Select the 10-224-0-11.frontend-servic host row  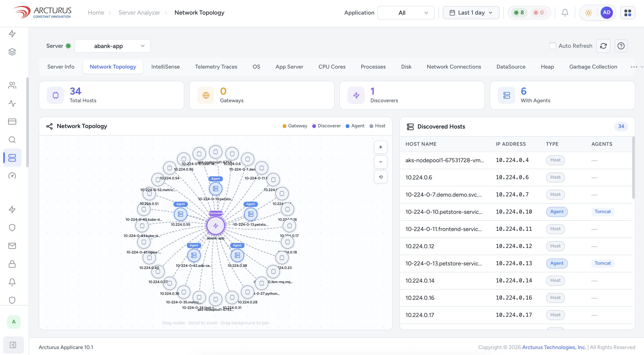click(x=516, y=229)
